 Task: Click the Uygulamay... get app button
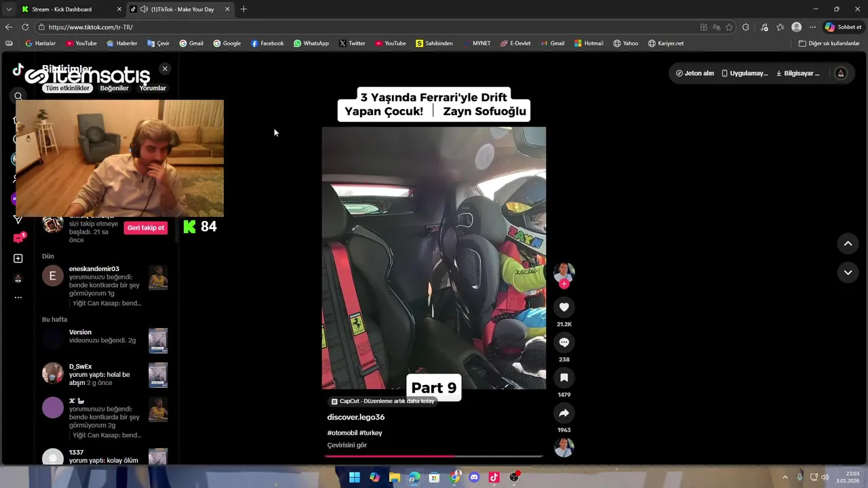[745, 73]
